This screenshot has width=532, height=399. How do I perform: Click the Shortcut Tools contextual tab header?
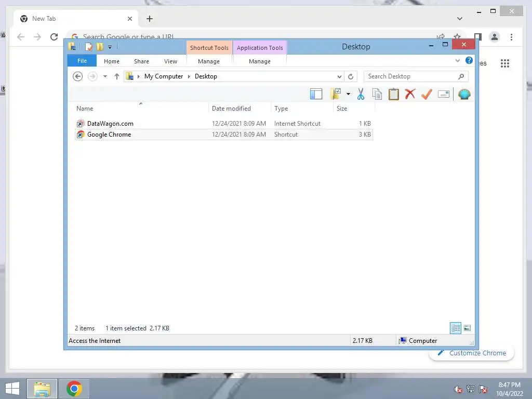coord(209,47)
